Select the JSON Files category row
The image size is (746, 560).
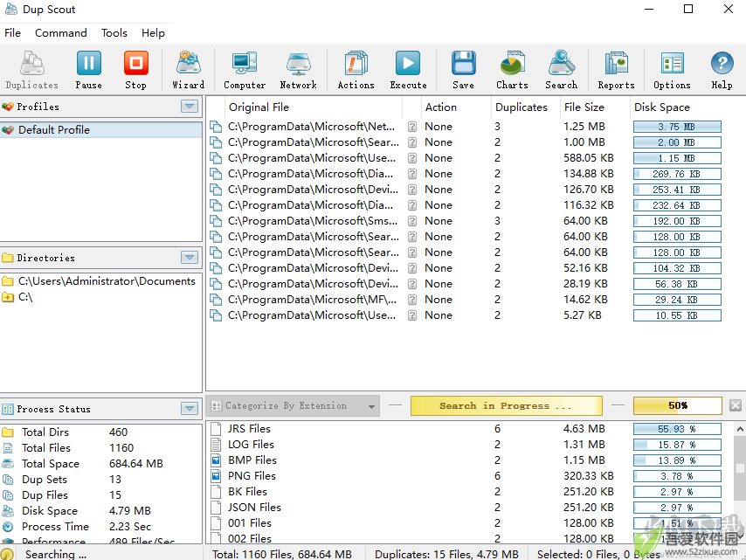coord(468,508)
